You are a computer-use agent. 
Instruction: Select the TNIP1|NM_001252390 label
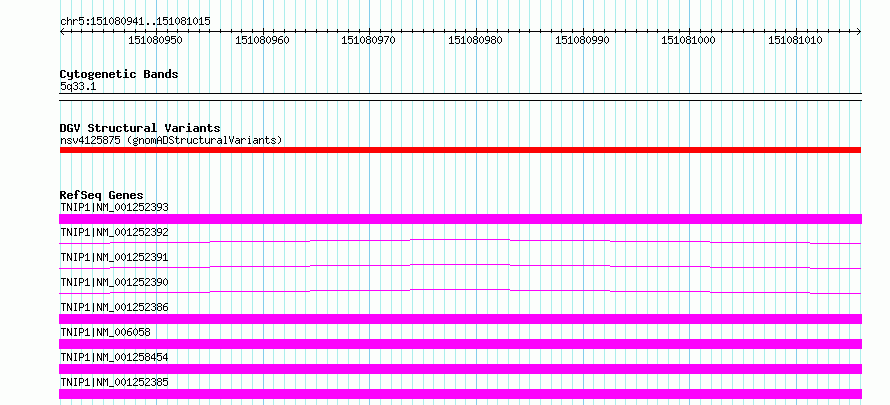click(114, 282)
